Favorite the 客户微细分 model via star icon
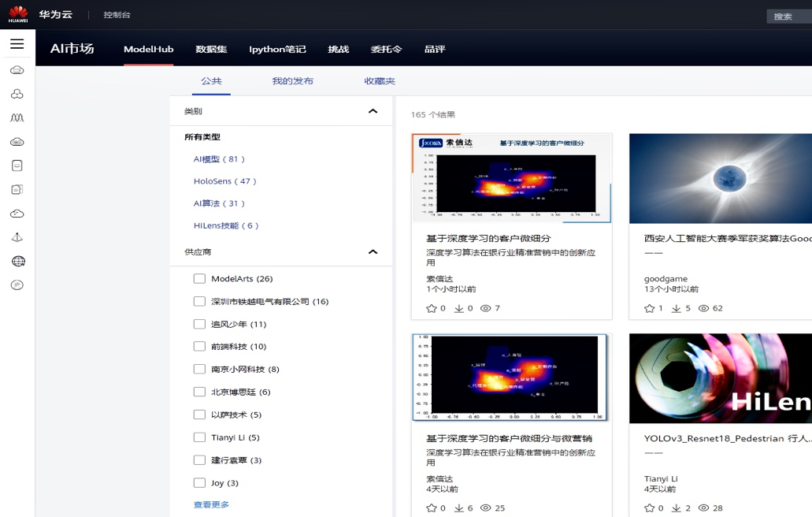Image resolution: width=812 pixels, height=517 pixels. pyautogui.click(x=432, y=309)
